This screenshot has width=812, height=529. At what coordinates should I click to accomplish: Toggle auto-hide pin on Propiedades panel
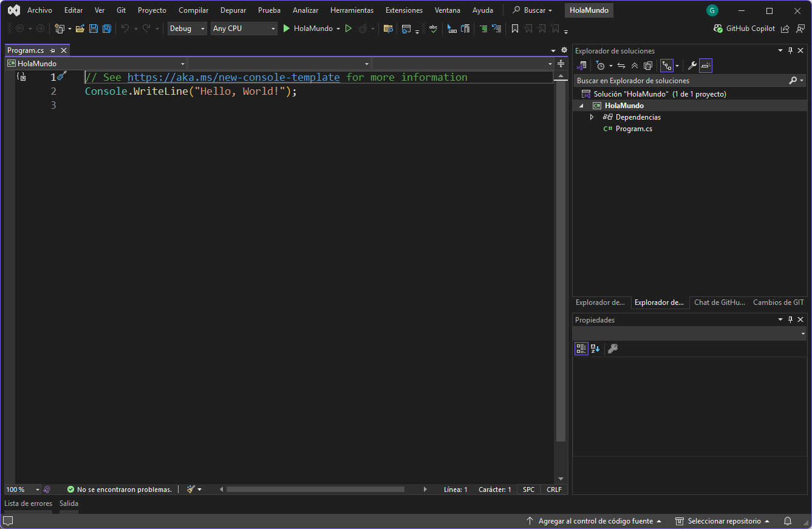click(790, 319)
